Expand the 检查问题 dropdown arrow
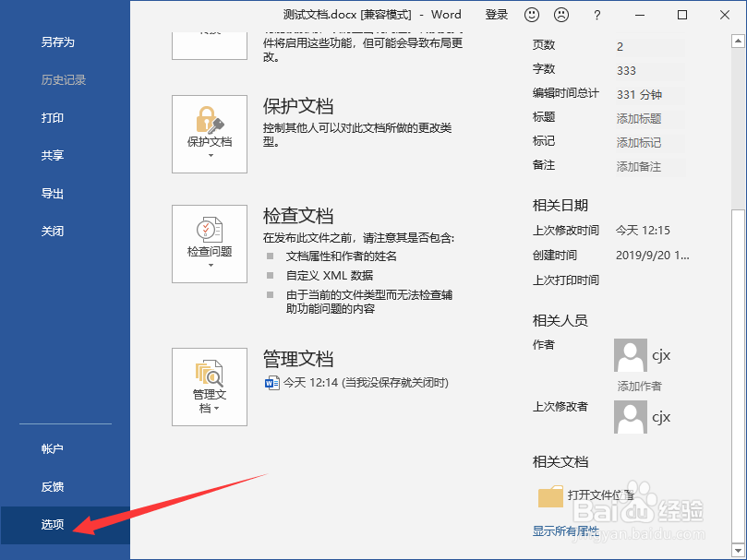Viewport: 747px width, 560px height. tap(209, 264)
